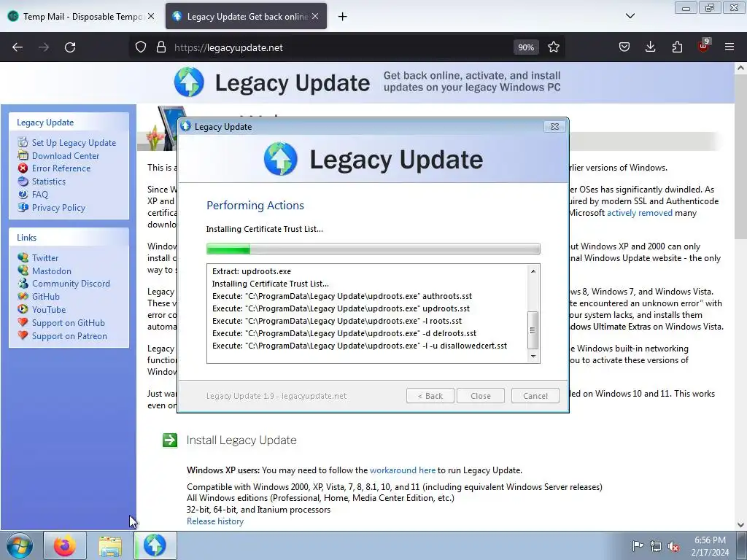Click the GitHub link icon
747x560 pixels.
pyautogui.click(x=23, y=296)
